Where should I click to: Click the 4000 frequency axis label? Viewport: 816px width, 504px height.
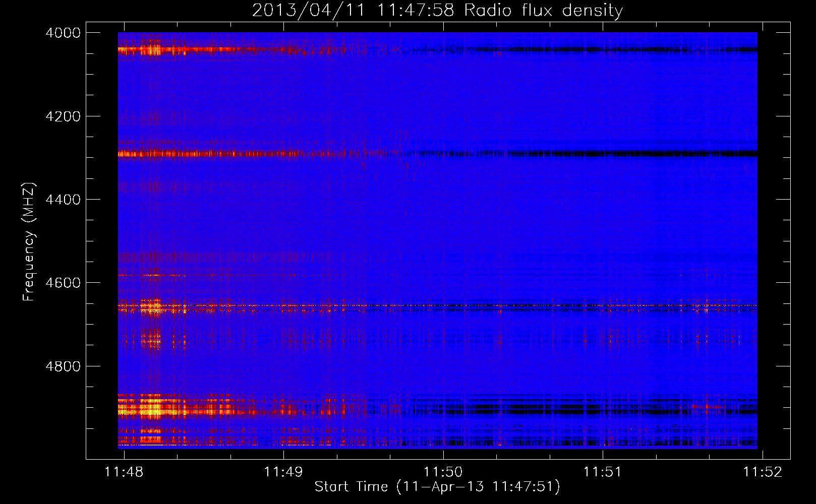pyautogui.click(x=63, y=33)
